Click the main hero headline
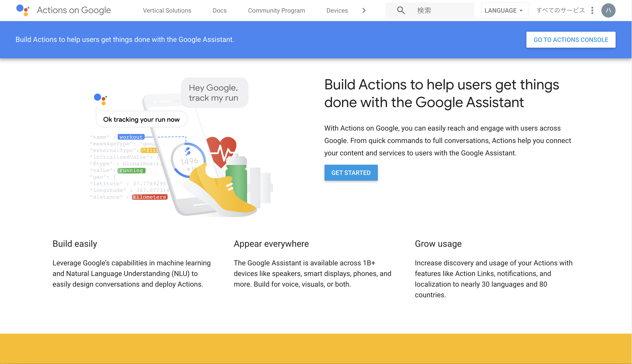This screenshot has height=364, width=632. (x=441, y=93)
